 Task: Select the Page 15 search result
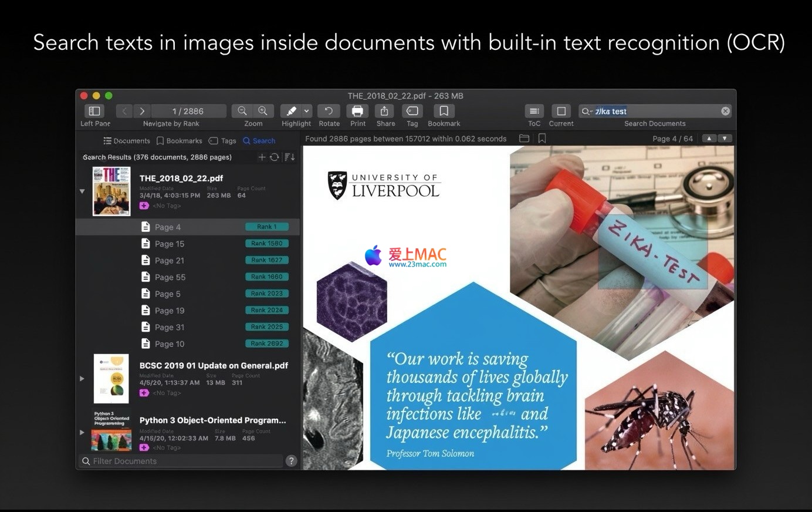(x=170, y=244)
